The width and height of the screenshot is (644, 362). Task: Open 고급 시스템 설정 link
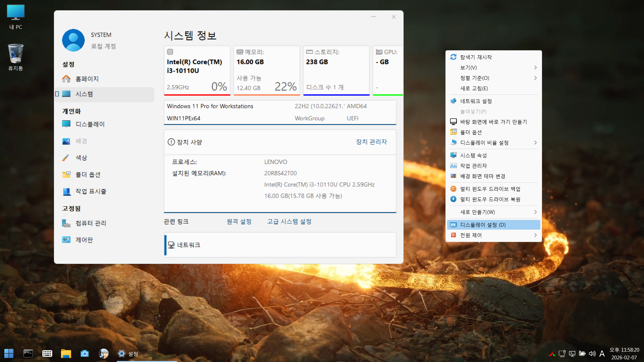[x=289, y=222]
